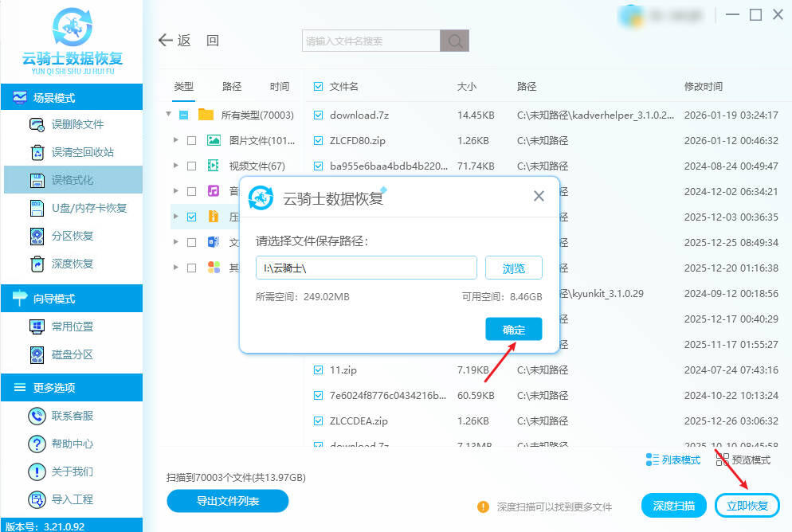
Task: Click the search magnifier icon
Action: (455, 41)
